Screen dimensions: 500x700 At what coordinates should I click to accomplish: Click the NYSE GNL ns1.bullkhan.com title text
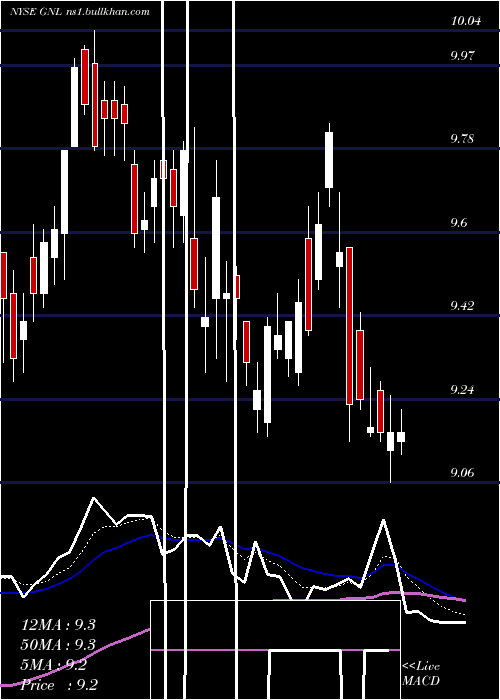[79, 12]
